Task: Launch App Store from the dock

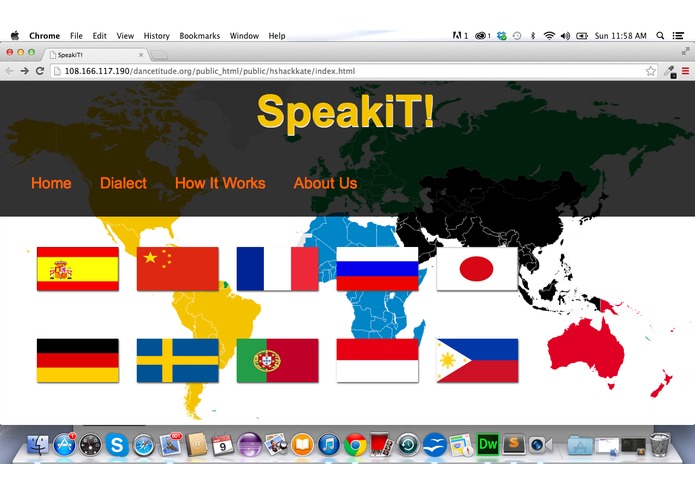Action: click(x=64, y=444)
